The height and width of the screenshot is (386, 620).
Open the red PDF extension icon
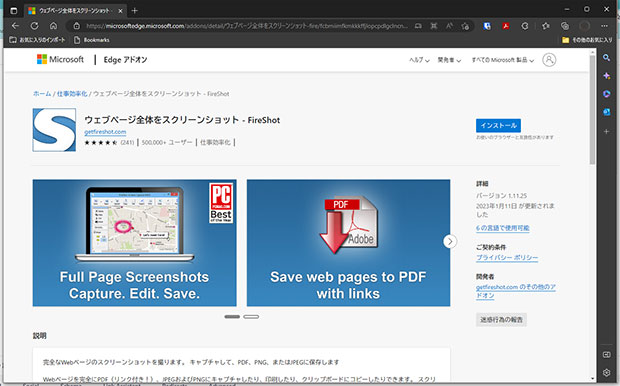click(506, 26)
